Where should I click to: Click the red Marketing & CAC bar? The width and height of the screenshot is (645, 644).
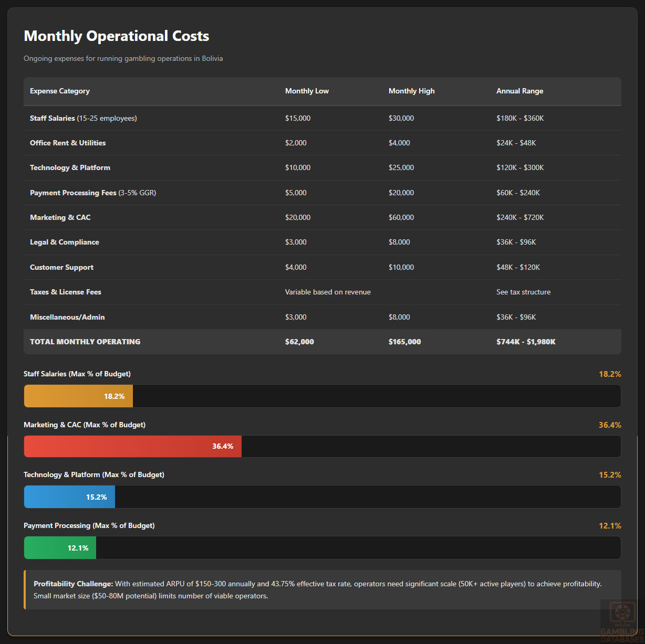(x=132, y=446)
